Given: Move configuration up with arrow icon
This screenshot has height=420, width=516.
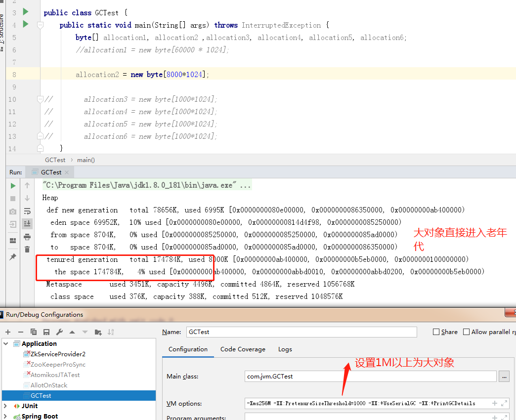Looking at the screenshot, I should (72, 332).
